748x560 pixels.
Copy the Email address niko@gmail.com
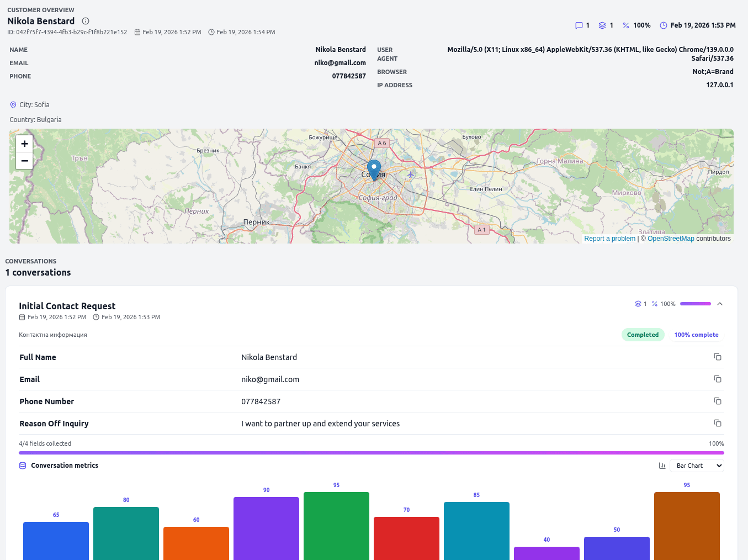pyautogui.click(x=717, y=379)
